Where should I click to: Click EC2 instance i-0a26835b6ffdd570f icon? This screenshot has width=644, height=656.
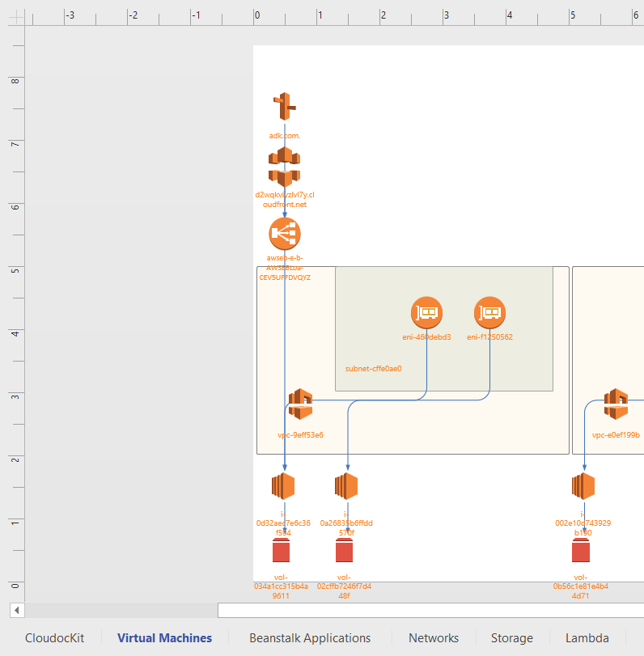pos(346,486)
